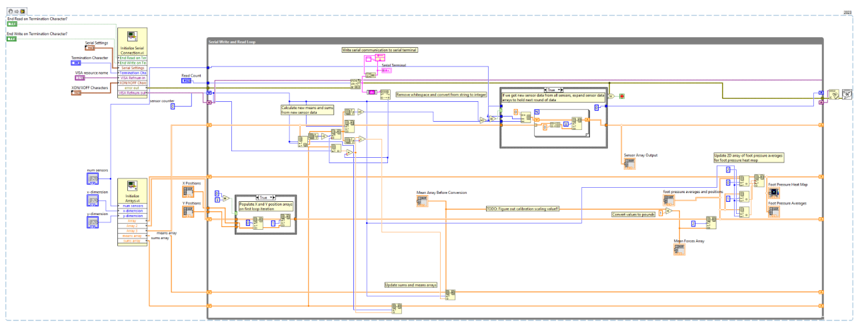The width and height of the screenshot is (868, 327).
Task: Click the hand pan tool in toolbar
Action: coord(10,11)
